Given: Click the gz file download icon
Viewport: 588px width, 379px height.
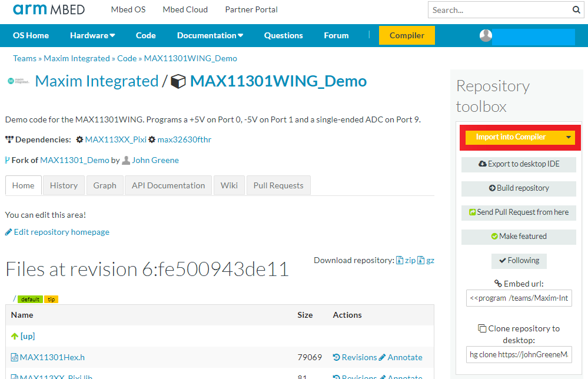Looking at the screenshot, I should [x=421, y=260].
